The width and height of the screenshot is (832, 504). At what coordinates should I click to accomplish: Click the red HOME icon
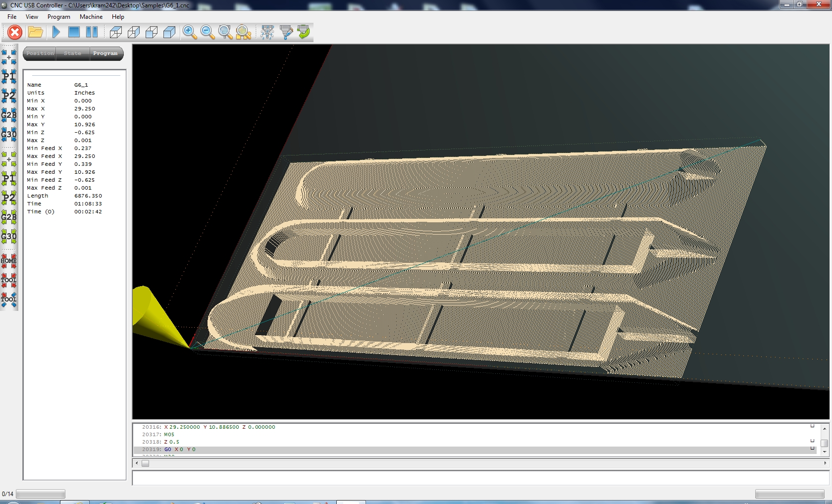9,260
